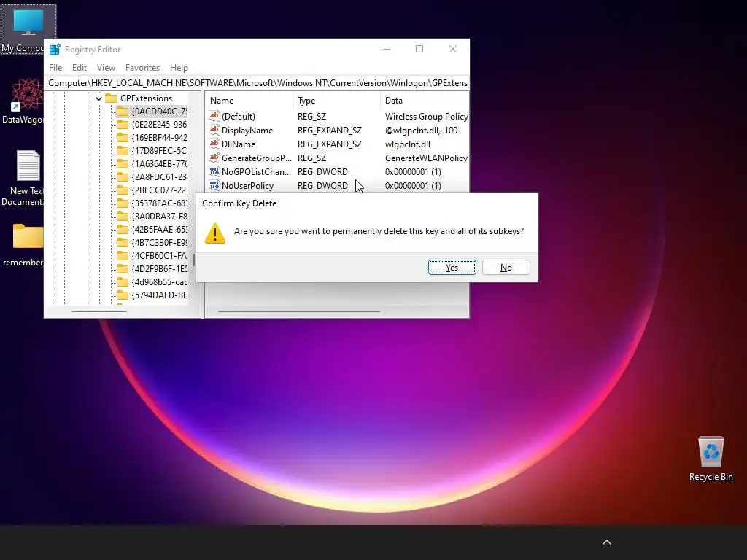Click the folder icon of {169EBF44-942

[123, 138]
